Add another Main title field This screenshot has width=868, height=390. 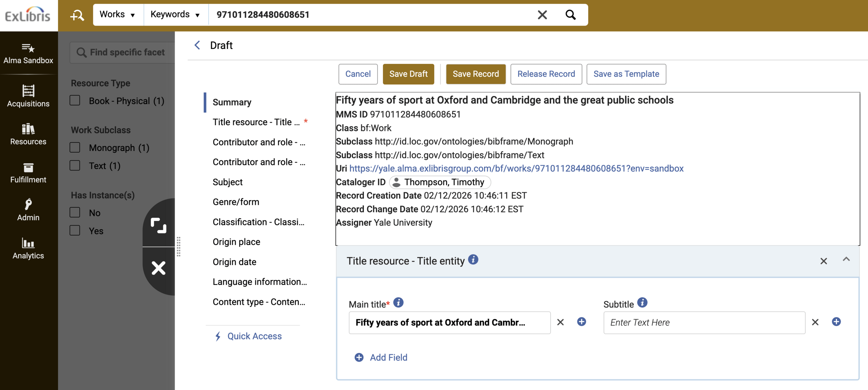point(582,322)
